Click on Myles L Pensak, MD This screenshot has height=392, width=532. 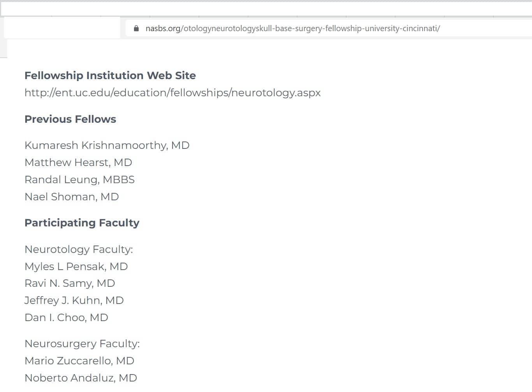[76, 267]
